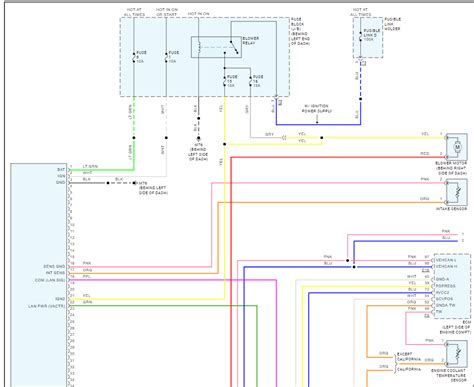Click the 'VEHCAN L' ECM pin label
This screenshot has width=474, height=387.
(x=446, y=260)
